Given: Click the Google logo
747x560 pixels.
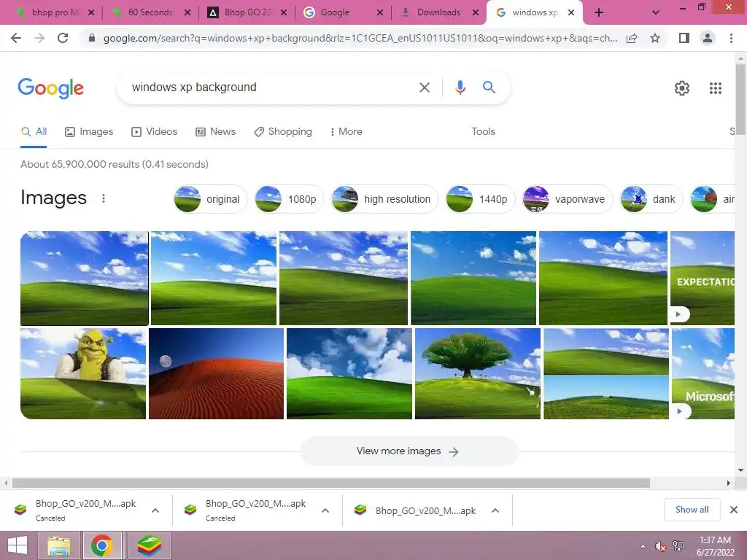Looking at the screenshot, I should (50, 88).
